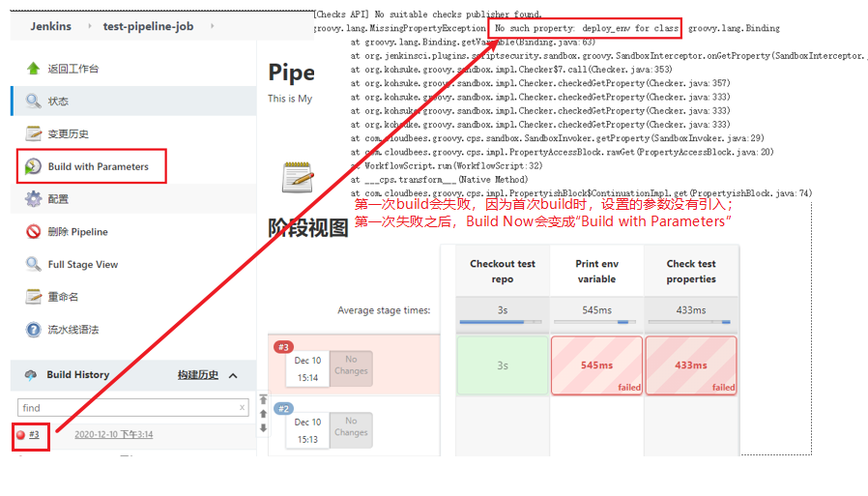Click the magnifier icon next to 状态
This screenshot has width=868, height=496.
[33, 101]
